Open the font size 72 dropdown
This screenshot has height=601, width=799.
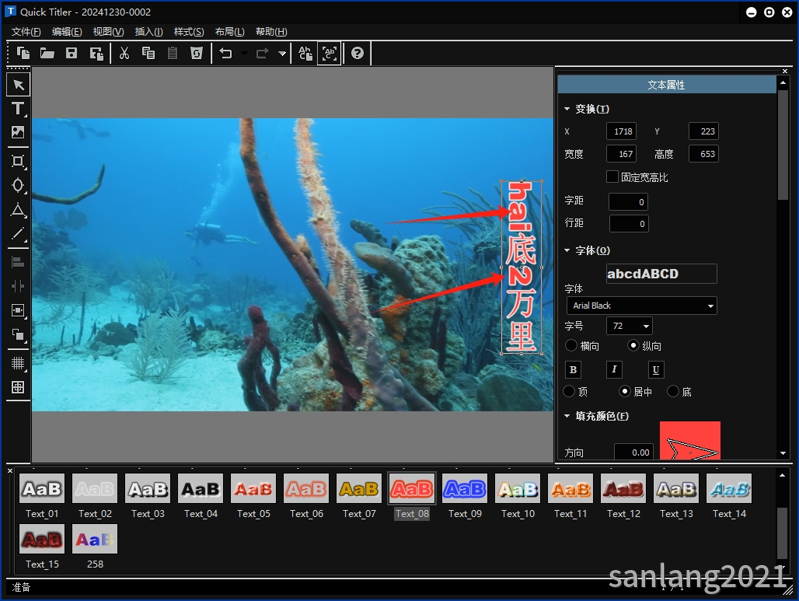629,326
